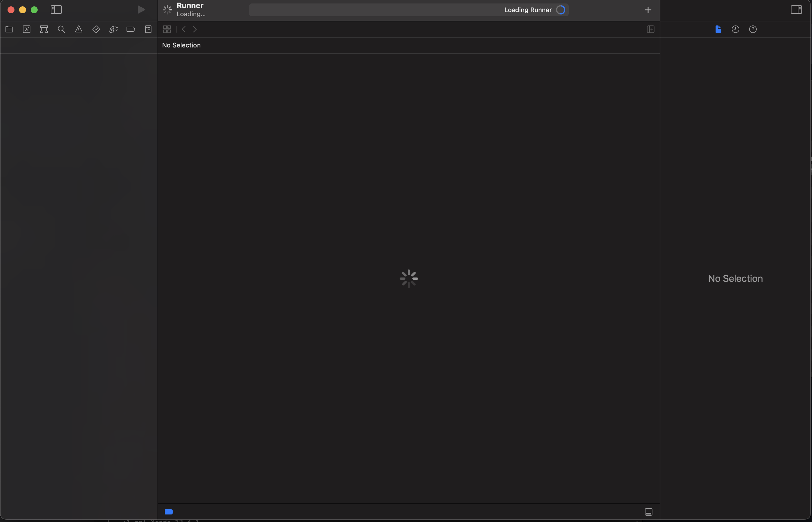Screen dimensions: 812x522
Task: Run the Runner scheme
Action: coord(141,9)
